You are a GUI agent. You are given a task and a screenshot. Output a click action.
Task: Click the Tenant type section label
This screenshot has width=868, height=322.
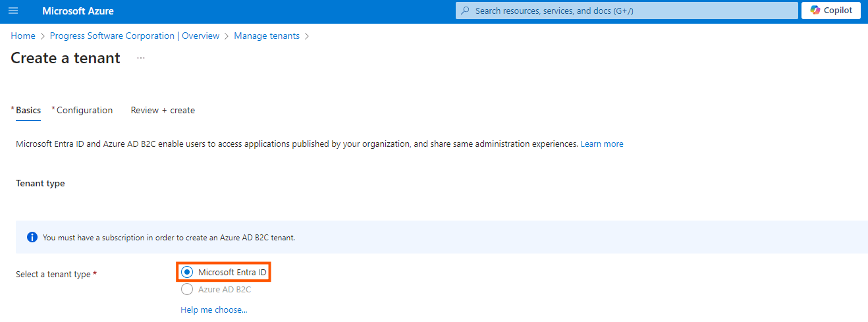(x=40, y=183)
